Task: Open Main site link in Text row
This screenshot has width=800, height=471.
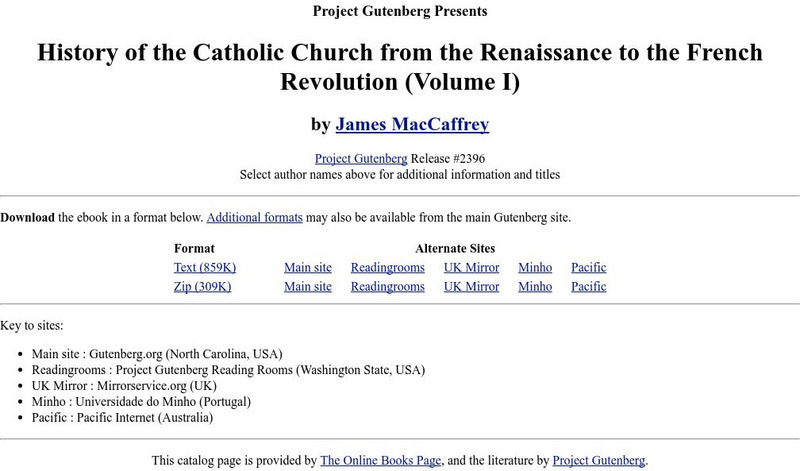Action: coord(308,267)
